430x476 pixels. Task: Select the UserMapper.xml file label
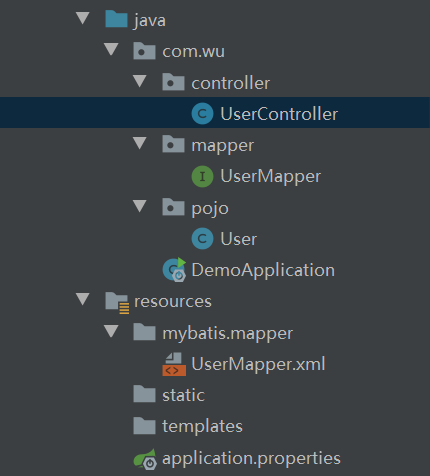pyautogui.click(x=258, y=364)
